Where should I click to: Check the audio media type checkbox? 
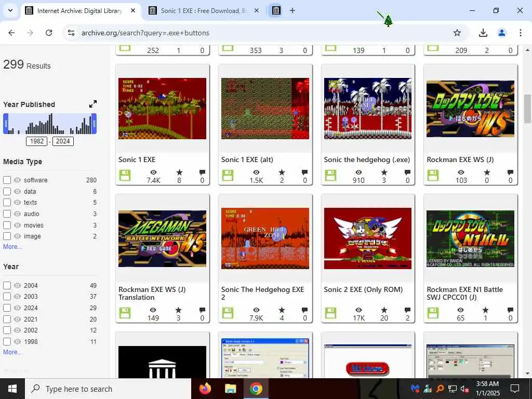[x=7, y=214]
